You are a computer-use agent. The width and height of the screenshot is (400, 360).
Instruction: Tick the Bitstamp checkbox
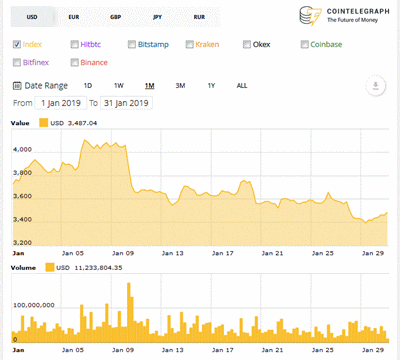132,44
